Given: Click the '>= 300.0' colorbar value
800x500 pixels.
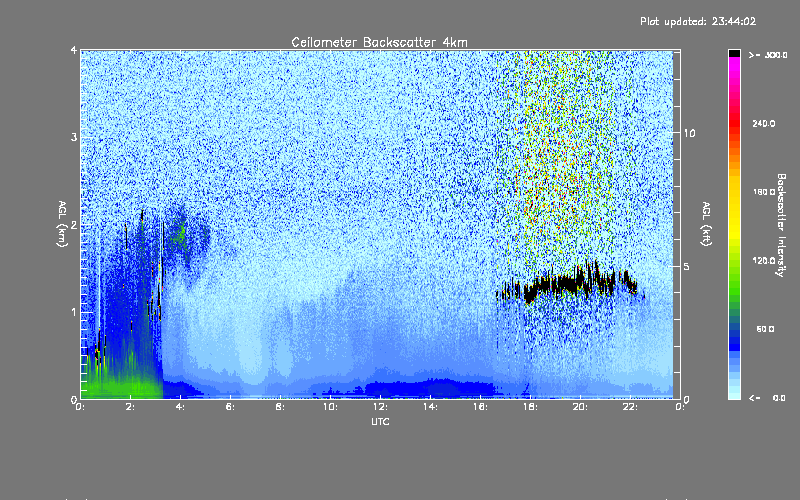Looking at the screenshot, I should pyautogui.click(x=768, y=55).
